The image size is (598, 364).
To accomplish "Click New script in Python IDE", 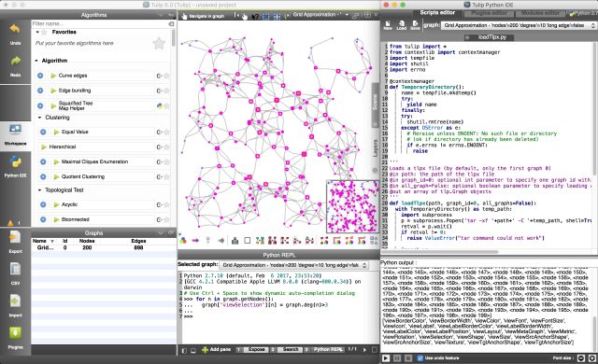I will (388, 25).
